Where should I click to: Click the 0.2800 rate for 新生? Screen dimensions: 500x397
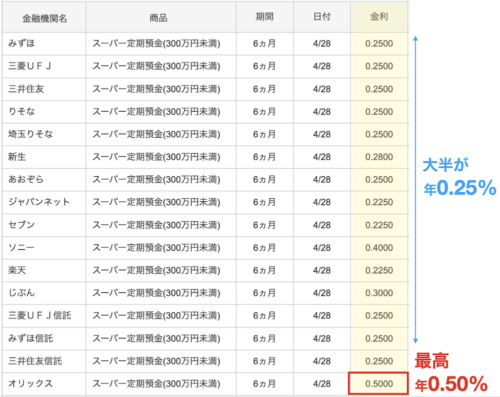click(x=379, y=157)
